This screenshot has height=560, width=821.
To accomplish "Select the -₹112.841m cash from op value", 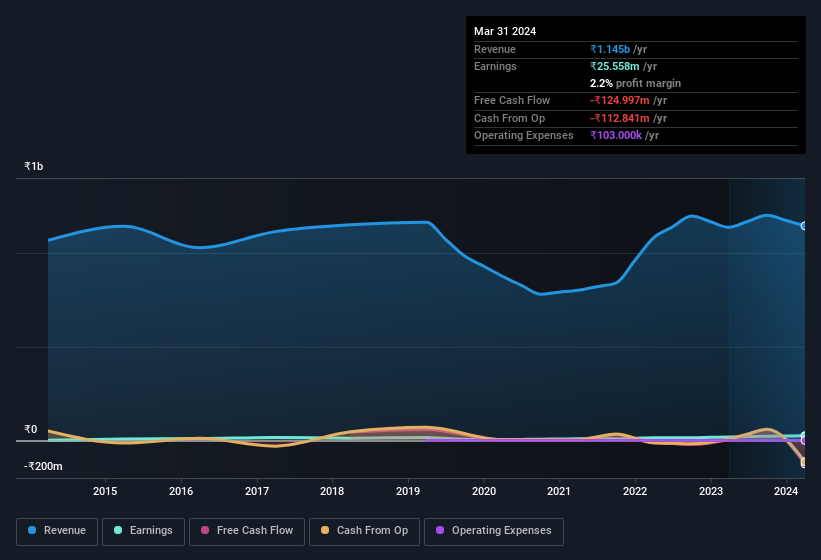I will [x=619, y=118].
